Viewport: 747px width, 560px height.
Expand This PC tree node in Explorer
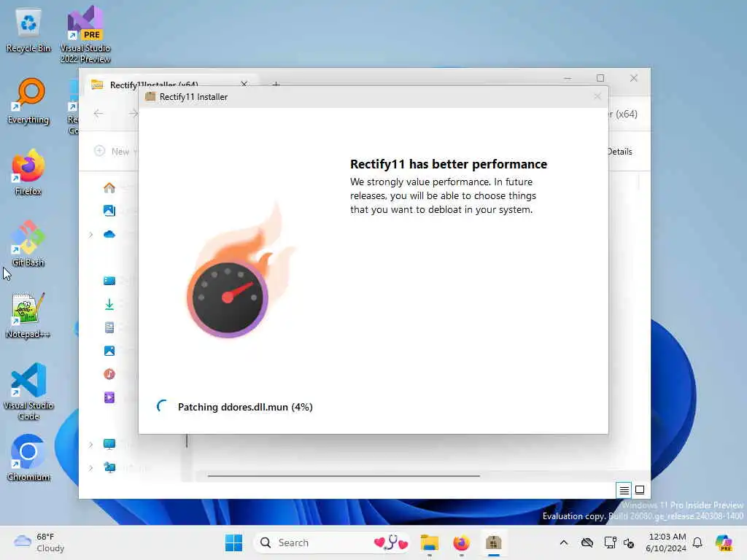point(90,444)
